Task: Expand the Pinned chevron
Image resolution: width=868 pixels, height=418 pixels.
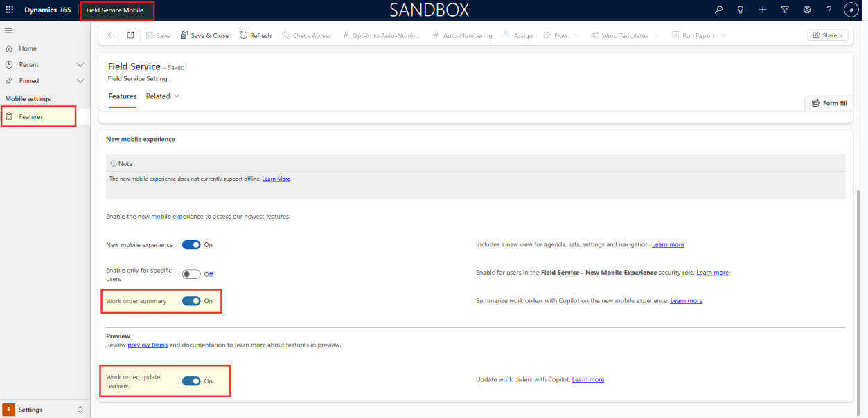Action: [x=80, y=80]
